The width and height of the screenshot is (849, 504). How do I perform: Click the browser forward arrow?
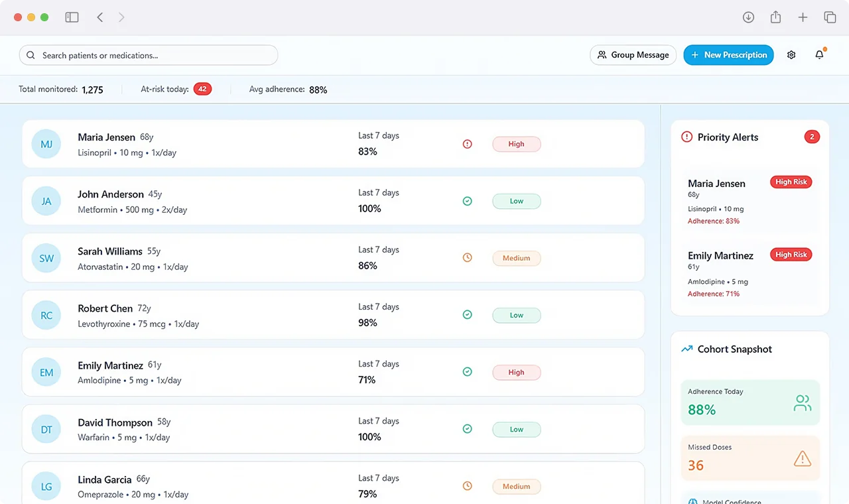pyautogui.click(x=121, y=17)
